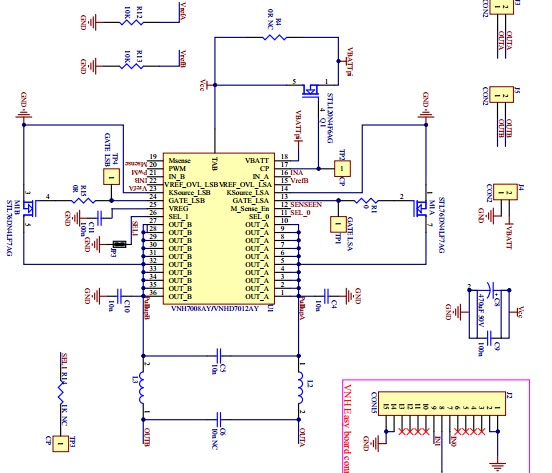552x473 pixels.
Task: Click the STL120N4F6AG part name
Action: (x=330, y=118)
